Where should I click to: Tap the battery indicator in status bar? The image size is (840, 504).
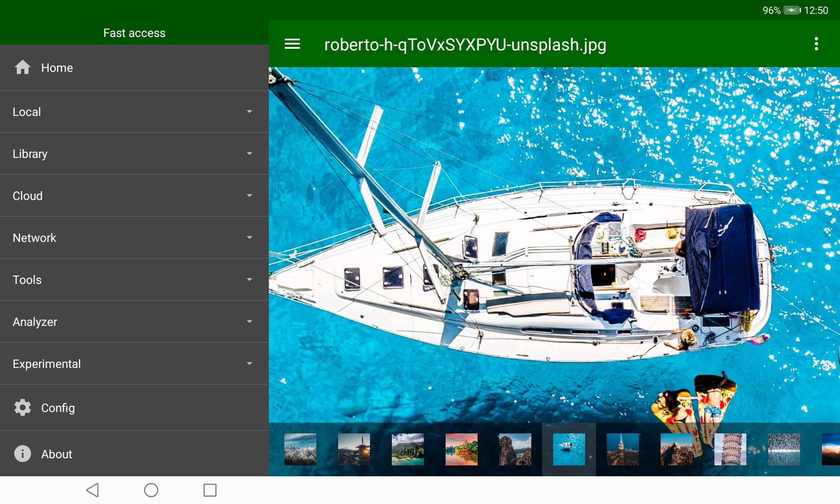[792, 10]
